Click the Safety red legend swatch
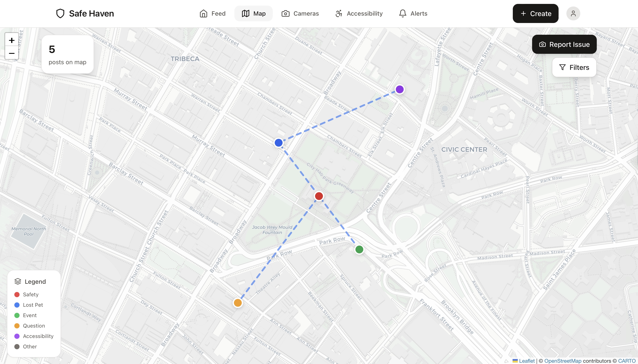Image resolution: width=638 pixels, height=364 pixels. [17, 295]
